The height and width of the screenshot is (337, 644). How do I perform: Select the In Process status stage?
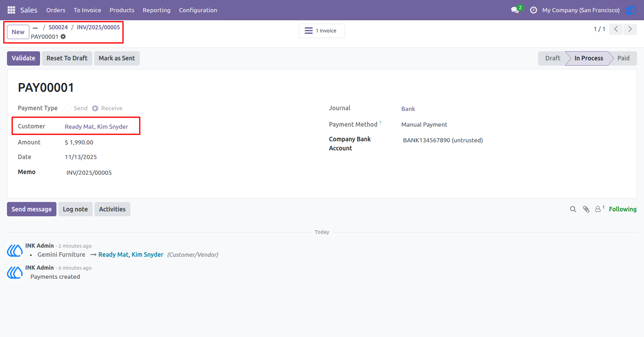pyautogui.click(x=589, y=58)
